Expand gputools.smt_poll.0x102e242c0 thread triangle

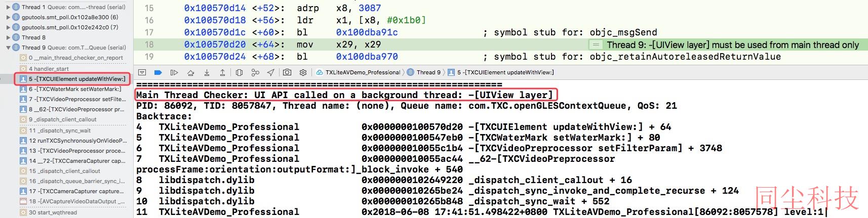pyautogui.click(x=8, y=27)
